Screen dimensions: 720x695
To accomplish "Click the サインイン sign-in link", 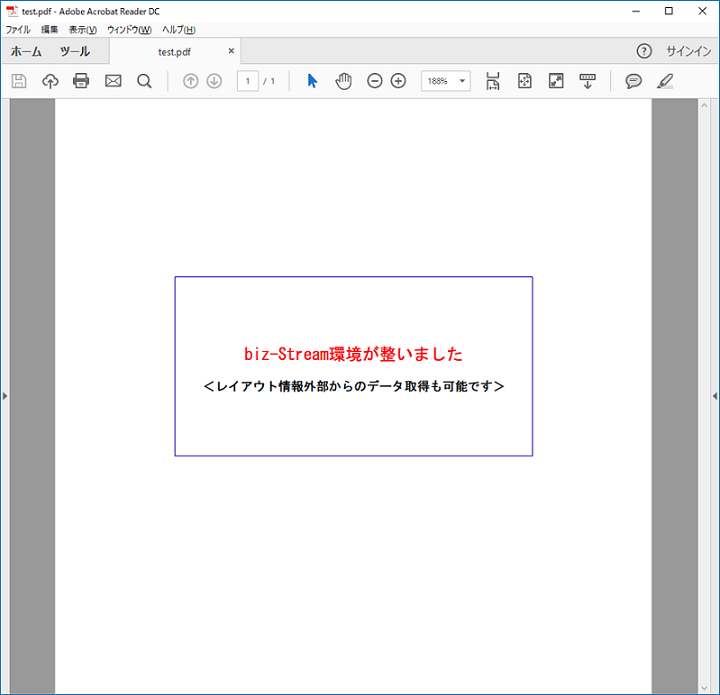I will [689, 51].
